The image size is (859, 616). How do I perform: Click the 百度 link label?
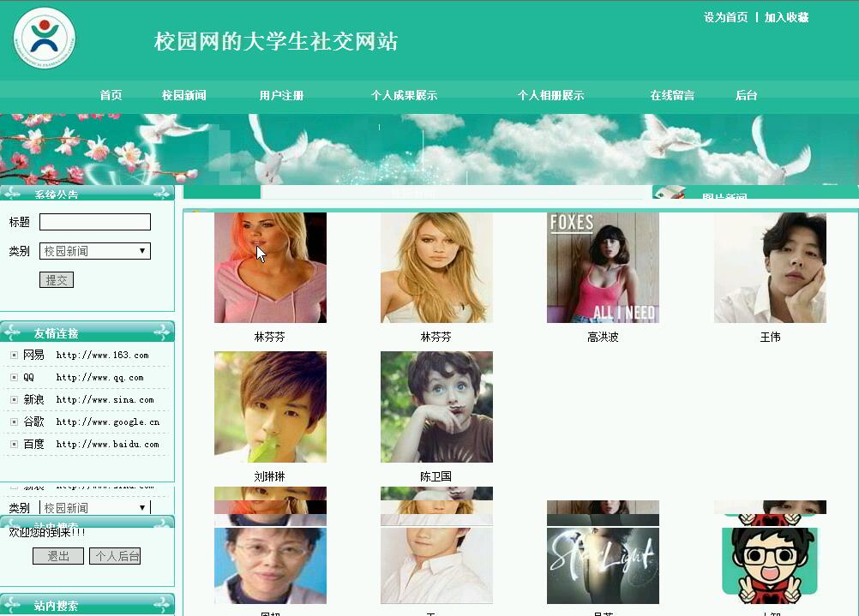(33, 444)
